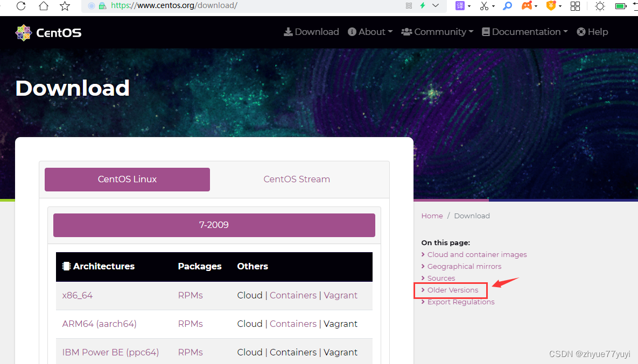The width and height of the screenshot is (638, 364).
Task: Jump to Export Regulations section
Action: click(461, 302)
